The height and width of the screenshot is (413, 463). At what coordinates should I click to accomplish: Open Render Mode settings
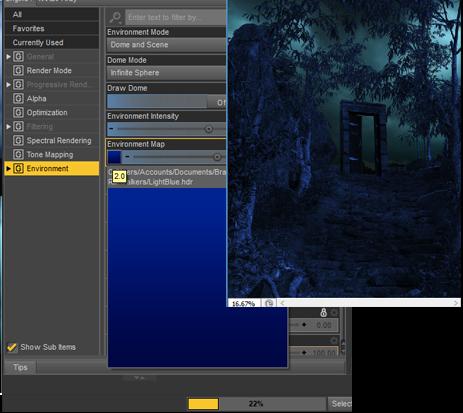pos(49,71)
